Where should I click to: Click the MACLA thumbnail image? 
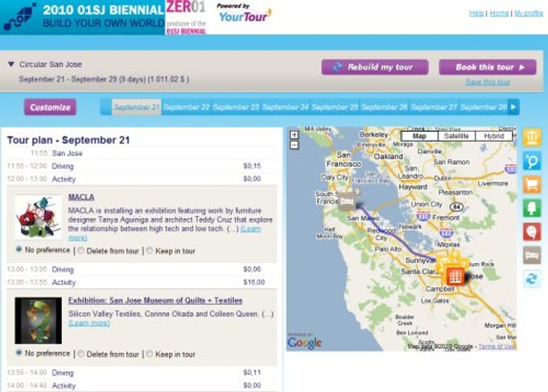coord(38,217)
